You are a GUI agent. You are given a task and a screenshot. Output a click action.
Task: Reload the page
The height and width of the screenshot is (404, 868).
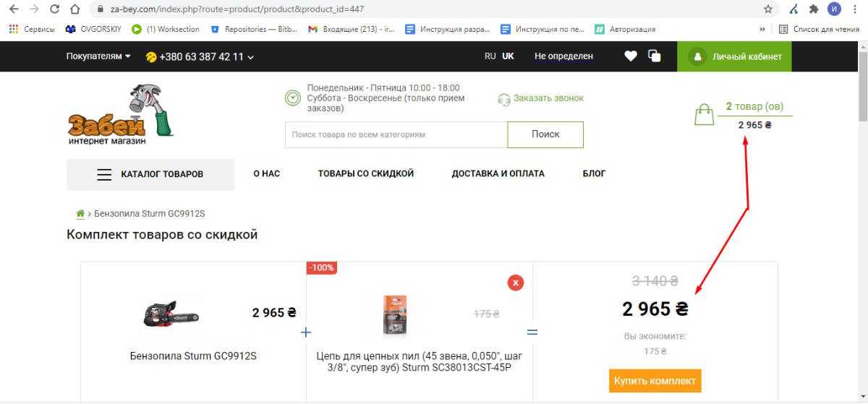click(55, 9)
